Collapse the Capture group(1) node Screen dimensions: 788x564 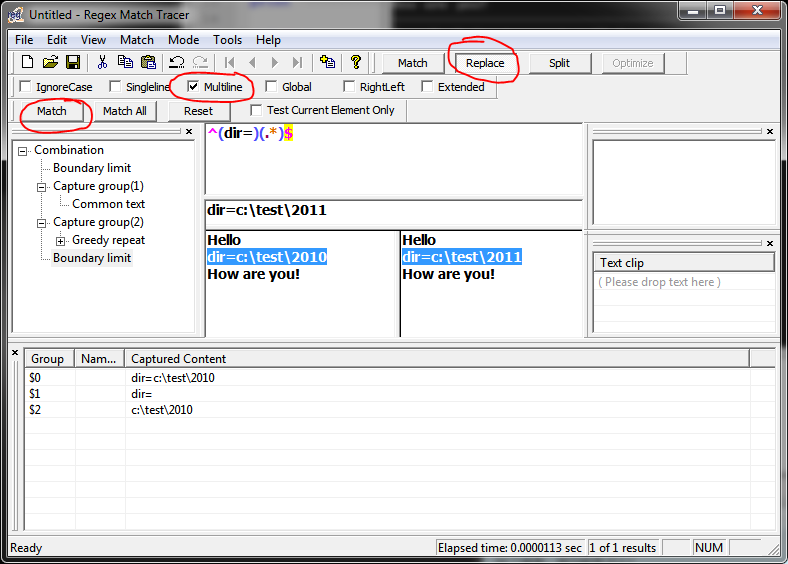point(42,187)
